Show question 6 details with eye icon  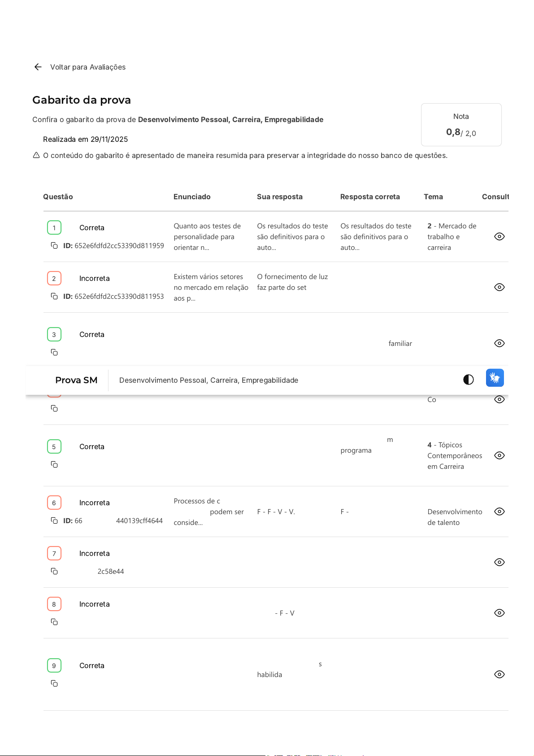[x=499, y=511]
